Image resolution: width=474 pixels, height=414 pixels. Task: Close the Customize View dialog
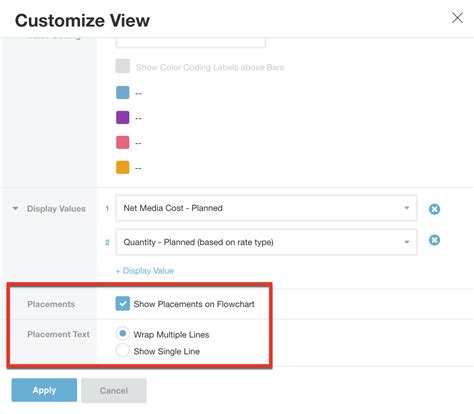[457, 18]
